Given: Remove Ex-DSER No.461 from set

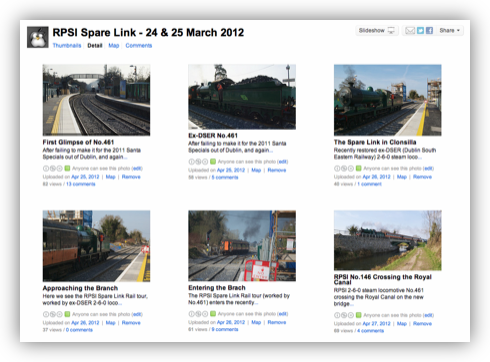Looking at the screenshot, I should click(x=277, y=170).
